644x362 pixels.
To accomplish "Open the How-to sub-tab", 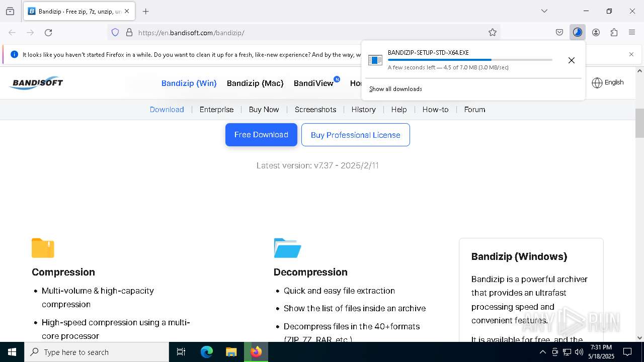I will coord(435,110).
